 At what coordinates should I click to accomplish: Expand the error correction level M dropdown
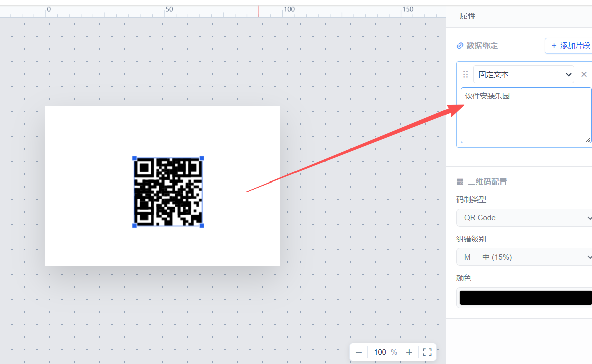point(524,257)
